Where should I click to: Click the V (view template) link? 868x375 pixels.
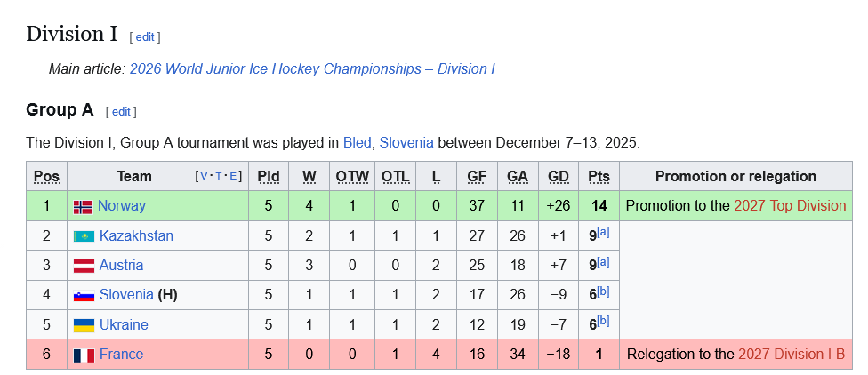[205, 176]
